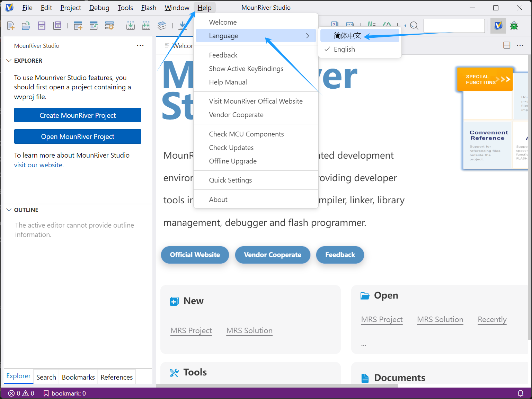Image resolution: width=532 pixels, height=399 pixels.
Task: Open the Project menu
Action: point(71,8)
